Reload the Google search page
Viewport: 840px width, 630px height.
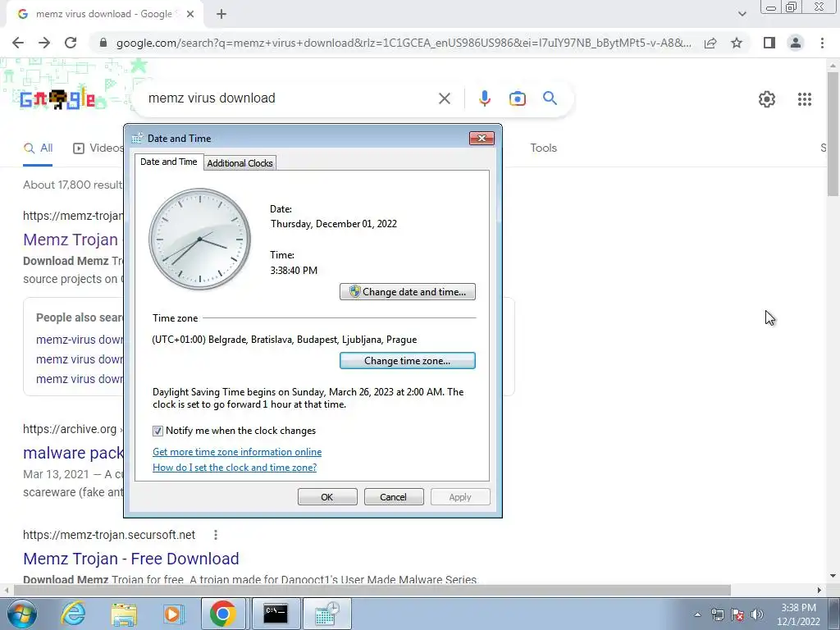[x=71, y=43]
